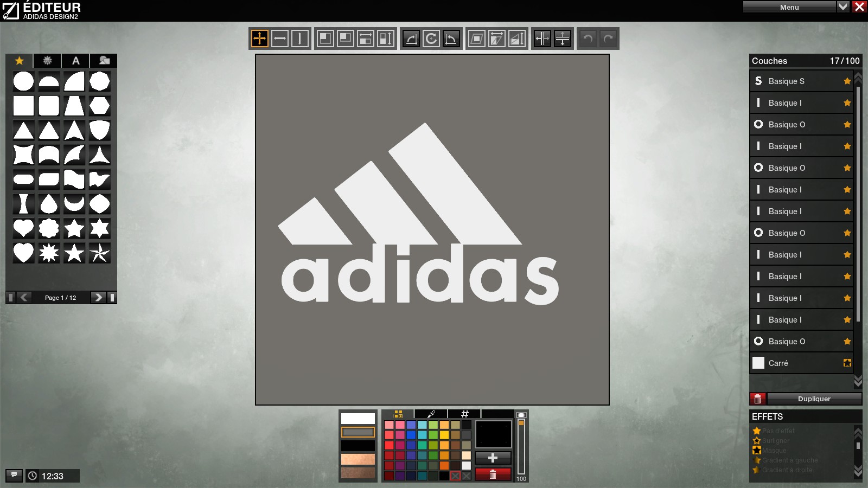Toggle the star on the Carré layer
868x488 pixels.
(847, 363)
